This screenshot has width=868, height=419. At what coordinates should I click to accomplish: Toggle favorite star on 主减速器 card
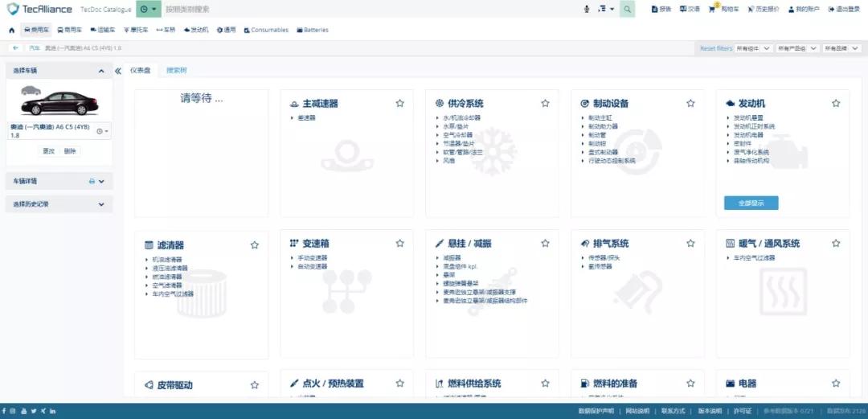(x=399, y=103)
